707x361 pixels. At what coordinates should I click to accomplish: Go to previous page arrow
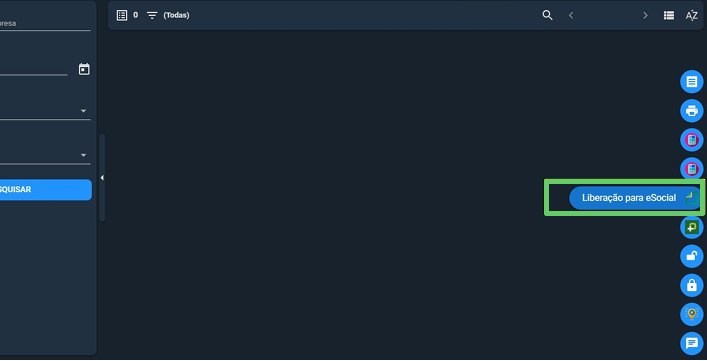[x=571, y=15]
